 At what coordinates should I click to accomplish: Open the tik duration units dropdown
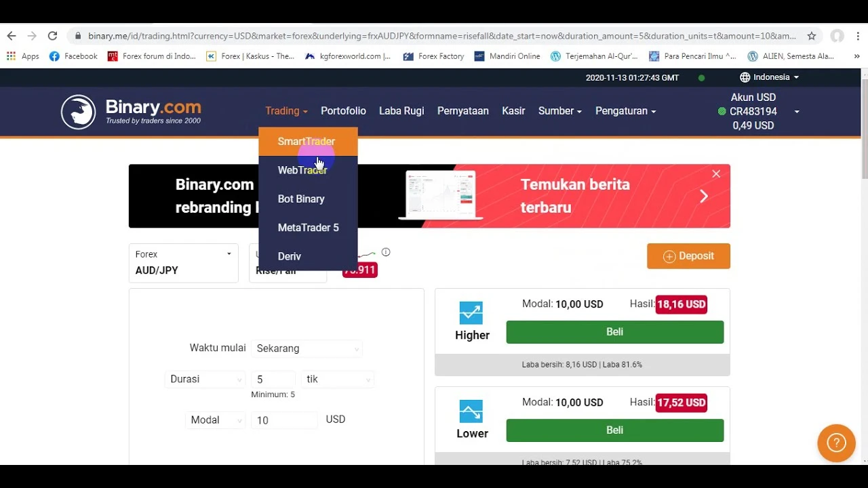point(338,380)
